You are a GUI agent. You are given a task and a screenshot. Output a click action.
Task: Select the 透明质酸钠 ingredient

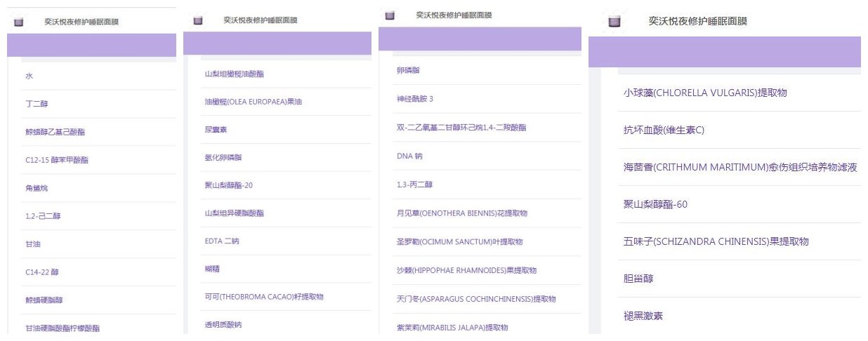(222, 324)
